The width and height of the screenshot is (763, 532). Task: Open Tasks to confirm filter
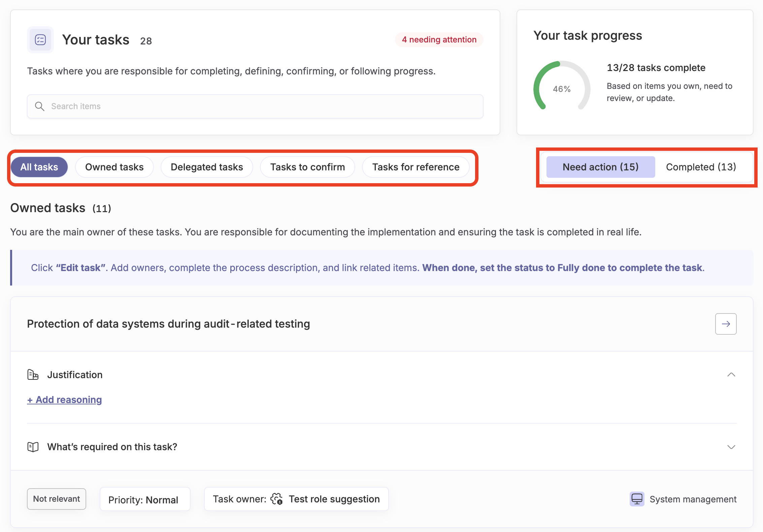pyautogui.click(x=307, y=167)
